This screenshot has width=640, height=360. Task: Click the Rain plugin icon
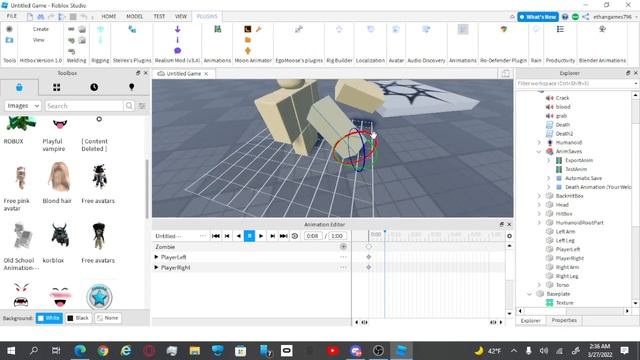click(x=536, y=29)
